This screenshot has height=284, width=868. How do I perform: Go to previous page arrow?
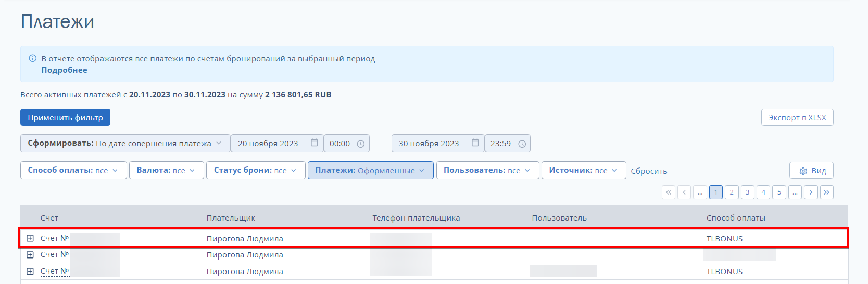coord(684,192)
